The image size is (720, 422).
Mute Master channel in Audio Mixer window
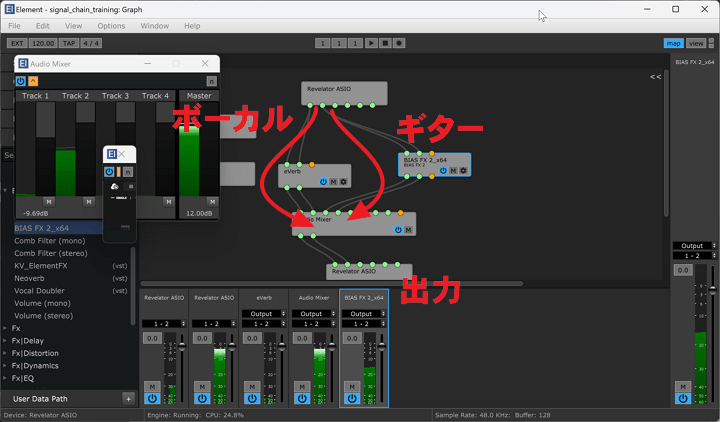point(212,202)
